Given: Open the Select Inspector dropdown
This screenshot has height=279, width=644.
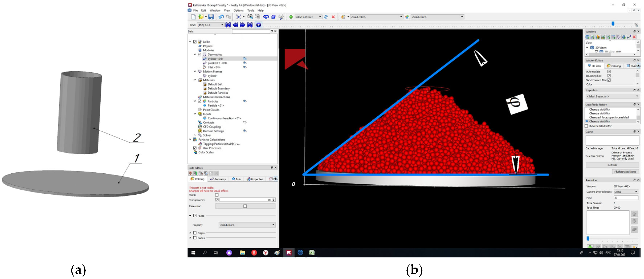Looking at the screenshot, I should click(612, 96).
